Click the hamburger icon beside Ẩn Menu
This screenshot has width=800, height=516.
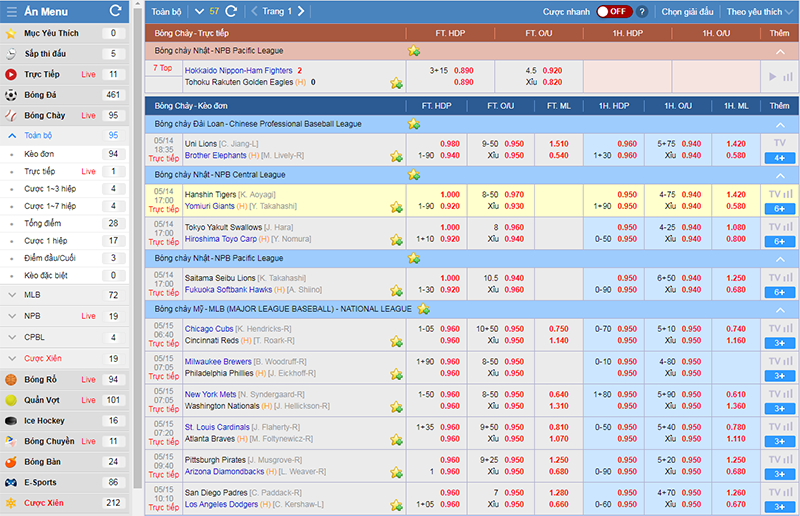pos(11,12)
